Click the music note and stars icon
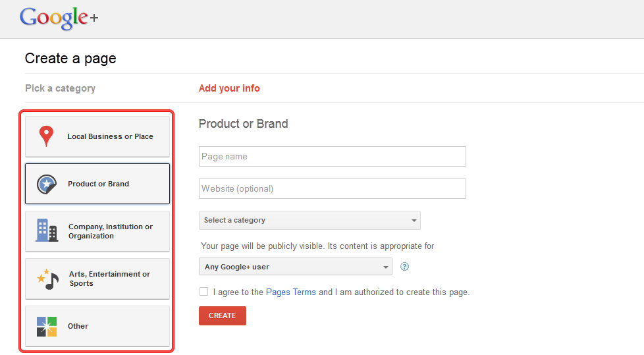This screenshot has height=355, width=644. tap(48, 279)
